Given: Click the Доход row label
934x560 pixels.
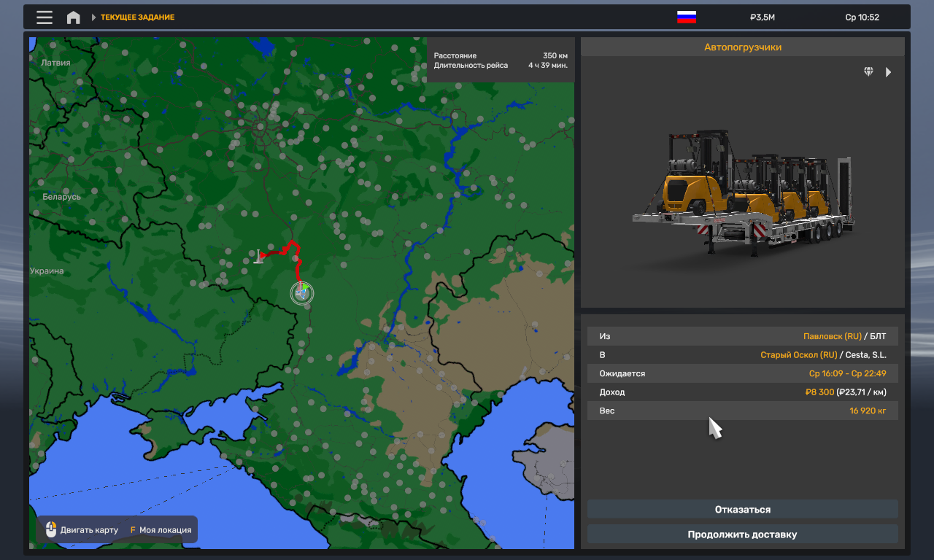Looking at the screenshot, I should (x=612, y=392).
